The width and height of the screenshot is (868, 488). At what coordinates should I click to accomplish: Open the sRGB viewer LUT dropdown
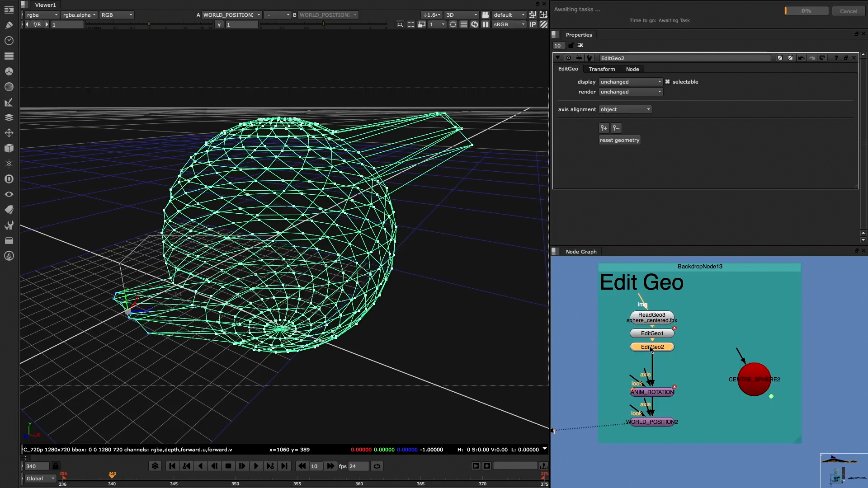509,24
